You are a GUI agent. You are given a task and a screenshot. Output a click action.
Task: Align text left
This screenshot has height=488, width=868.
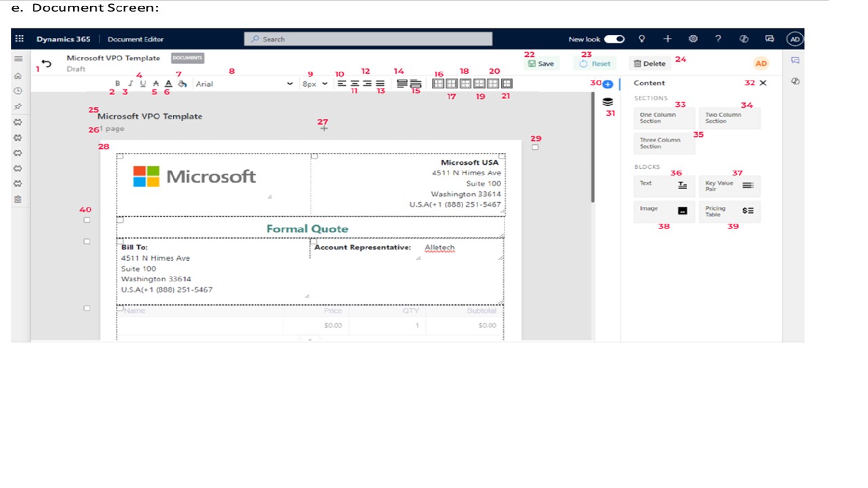tap(342, 83)
